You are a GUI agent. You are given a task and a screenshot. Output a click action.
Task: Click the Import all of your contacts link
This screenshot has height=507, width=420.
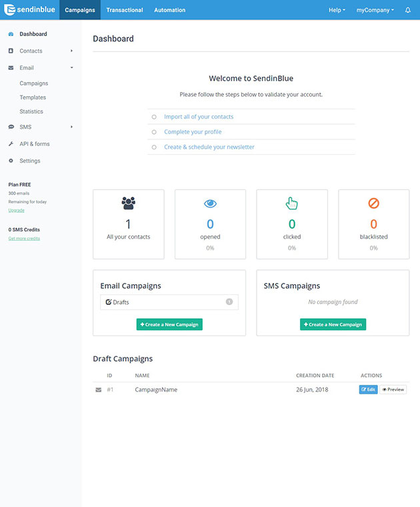click(199, 117)
